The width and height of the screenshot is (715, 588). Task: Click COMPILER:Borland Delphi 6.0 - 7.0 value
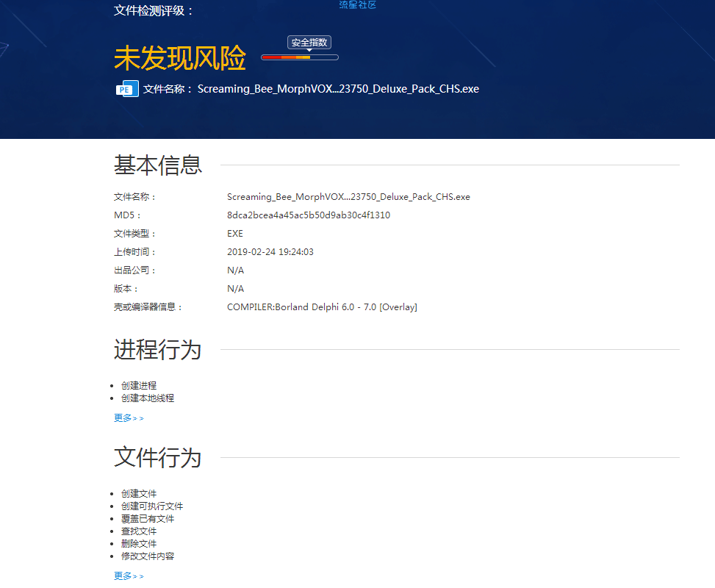[x=322, y=307]
